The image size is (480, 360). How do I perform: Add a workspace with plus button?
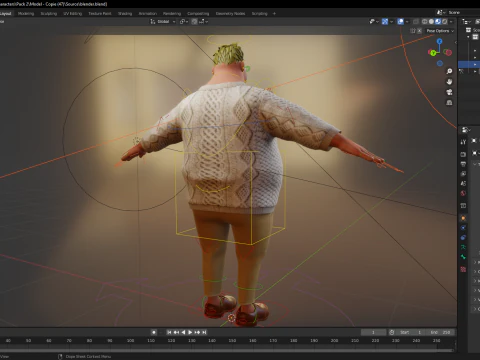274,14
